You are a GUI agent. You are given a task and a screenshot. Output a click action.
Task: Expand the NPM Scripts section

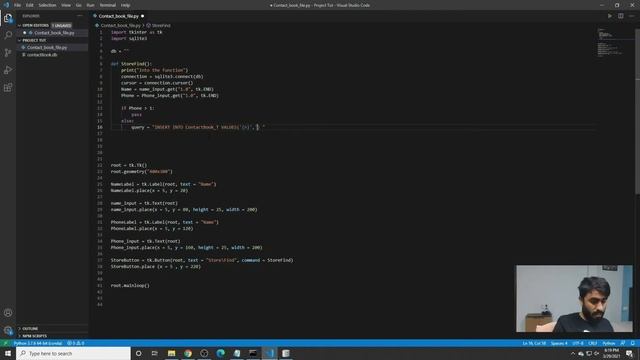[x=33, y=336]
